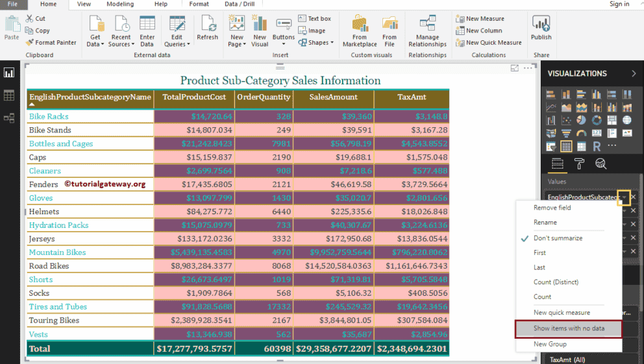Click the TotalProductCost column header
The width and height of the screenshot is (644, 364).
[x=194, y=97]
